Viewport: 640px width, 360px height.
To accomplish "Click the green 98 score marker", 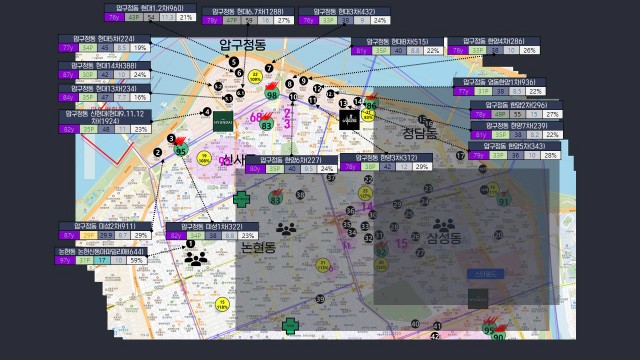I will pos(271,95).
